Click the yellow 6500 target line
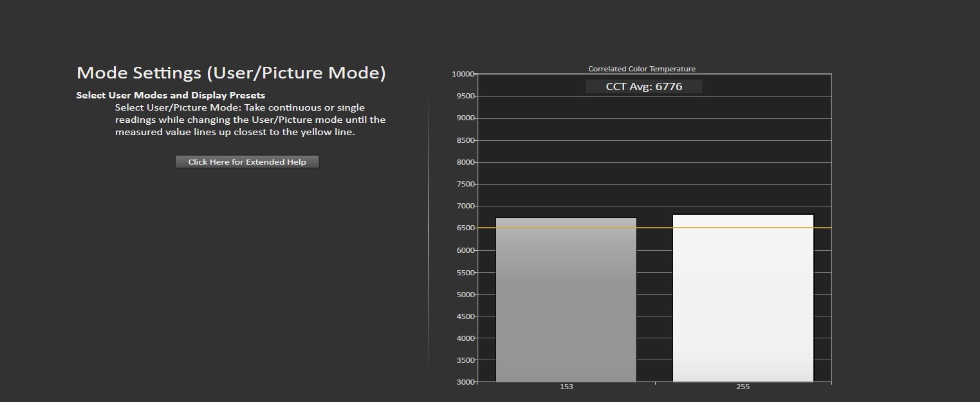 click(x=654, y=228)
